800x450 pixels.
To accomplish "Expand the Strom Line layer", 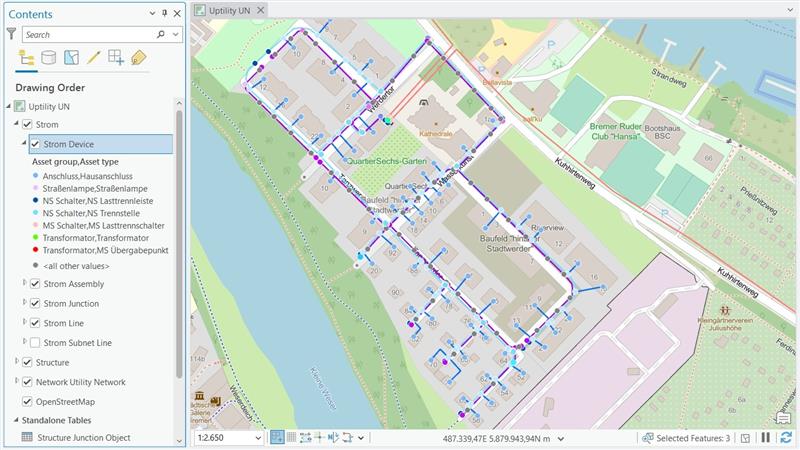I will tap(24, 321).
